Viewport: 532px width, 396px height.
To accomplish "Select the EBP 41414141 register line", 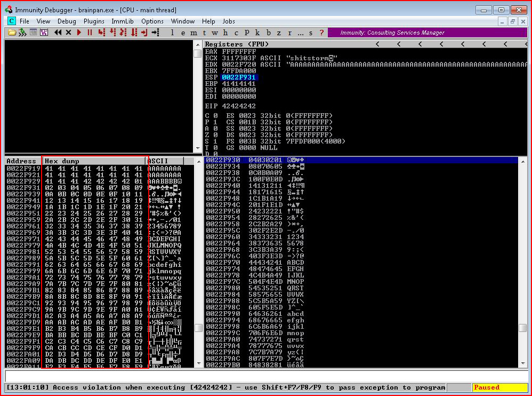I will tap(230, 84).
